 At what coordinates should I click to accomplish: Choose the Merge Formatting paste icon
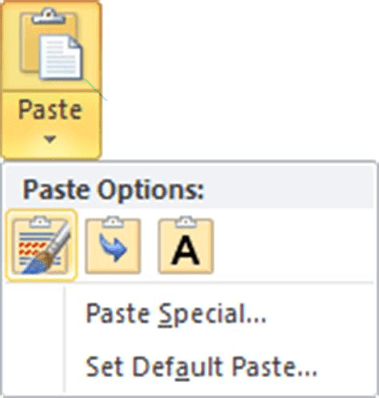113,245
